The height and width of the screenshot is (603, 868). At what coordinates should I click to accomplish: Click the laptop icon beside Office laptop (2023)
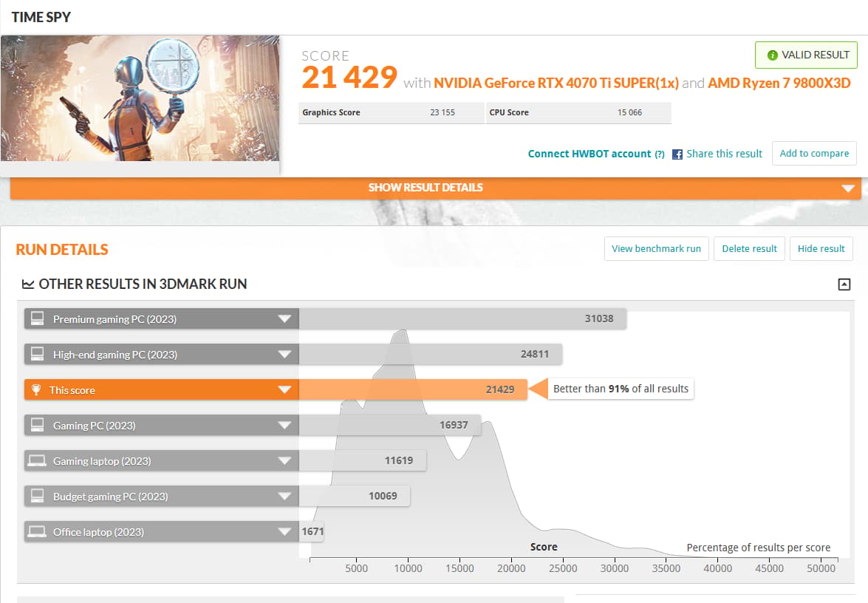pos(37,531)
